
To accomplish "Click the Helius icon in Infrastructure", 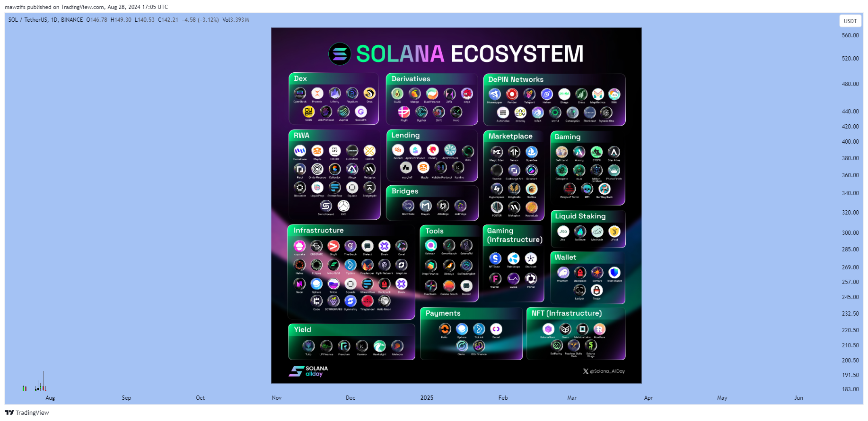I will click(x=299, y=265).
